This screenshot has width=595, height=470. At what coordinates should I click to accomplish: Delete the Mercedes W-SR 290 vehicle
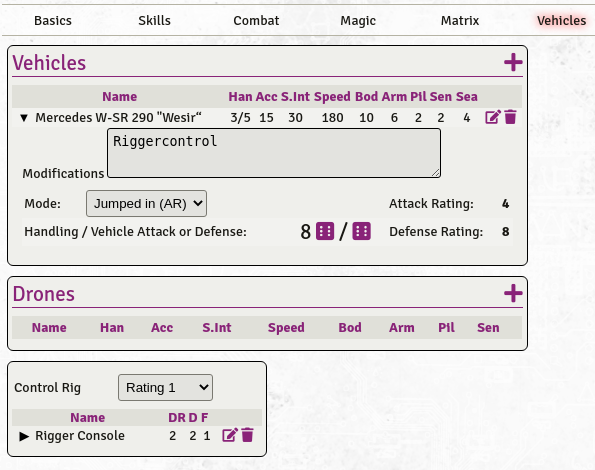pyautogui.click(x=510, y=117)
